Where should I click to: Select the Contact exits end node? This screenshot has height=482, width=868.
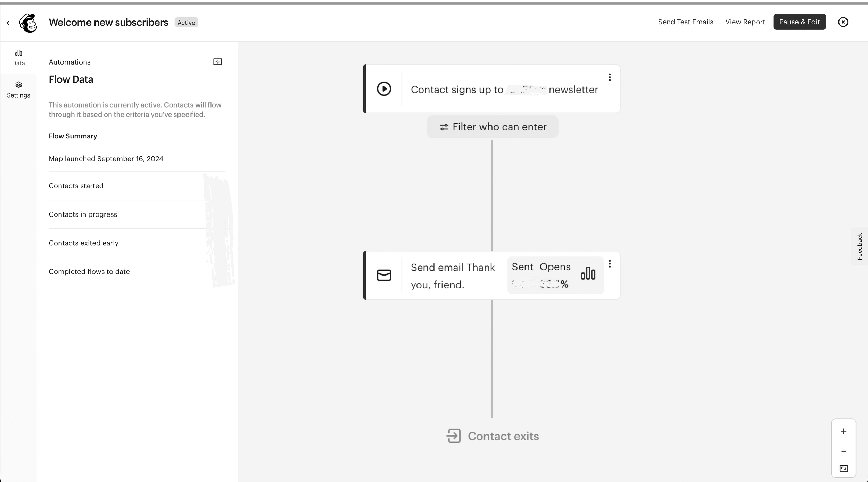point(492,436)
